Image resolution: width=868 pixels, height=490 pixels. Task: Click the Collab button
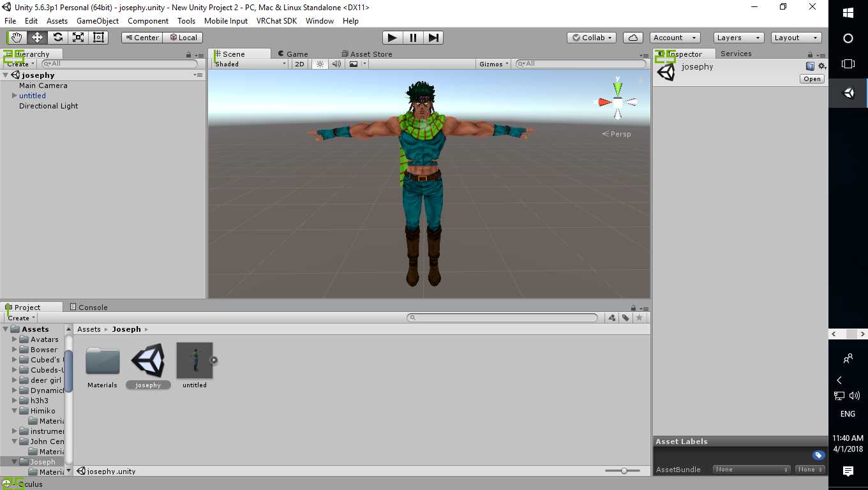tap(592, 38)
